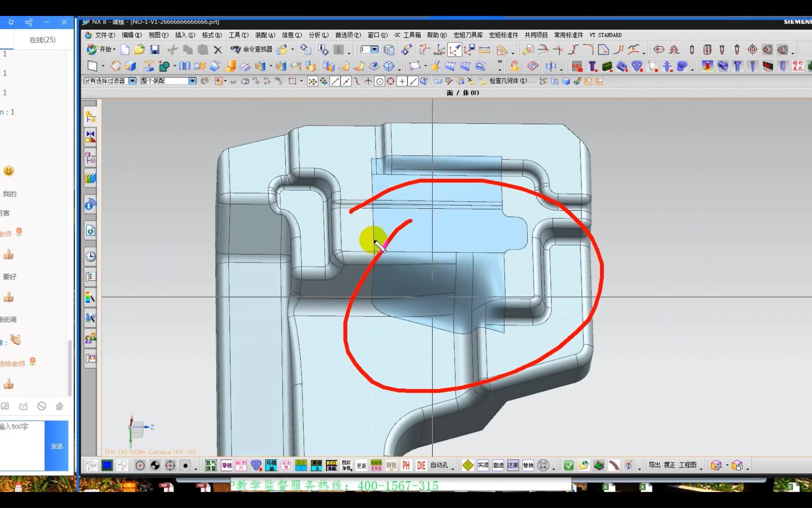Open the Roles sidebar icon

click(90, 338)
